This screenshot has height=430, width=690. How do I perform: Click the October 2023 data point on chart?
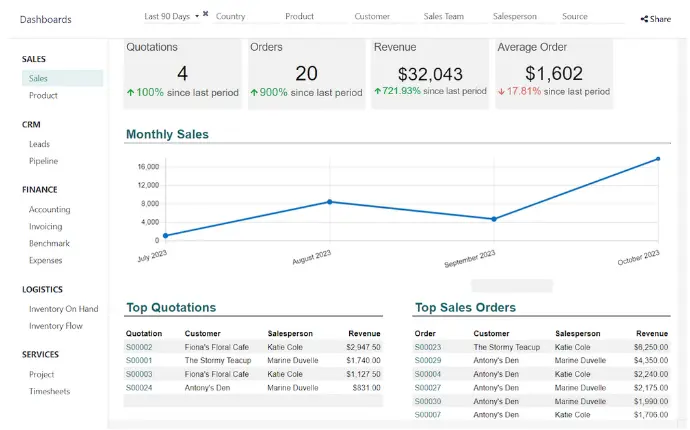pos(657,159)
